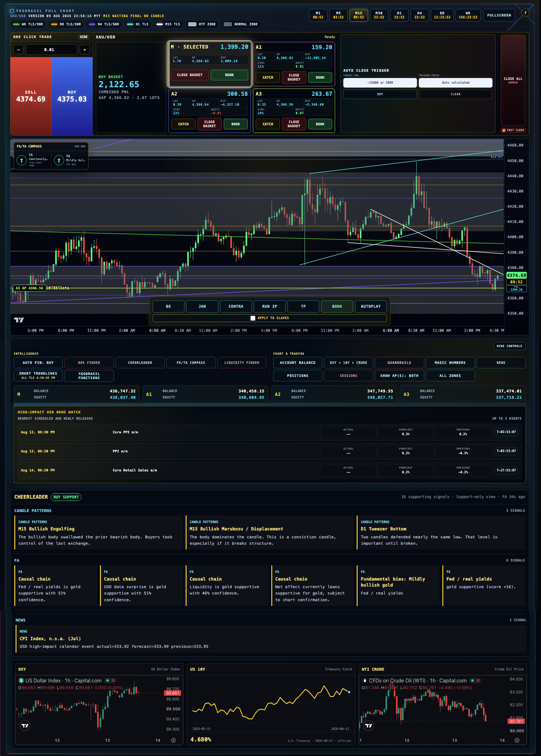Open DXY chart settings gear icon

pyautogui.click(x=173, y=740)
